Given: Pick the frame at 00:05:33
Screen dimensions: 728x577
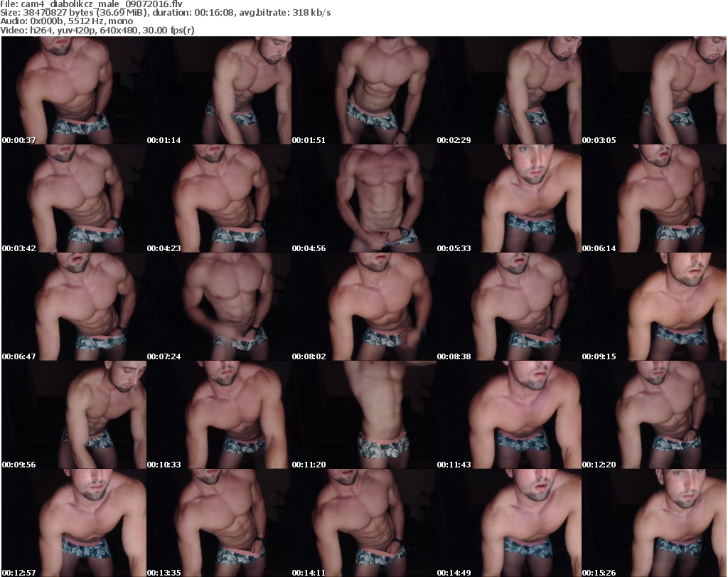Looking at the screenshot, I should coord(509,198).
